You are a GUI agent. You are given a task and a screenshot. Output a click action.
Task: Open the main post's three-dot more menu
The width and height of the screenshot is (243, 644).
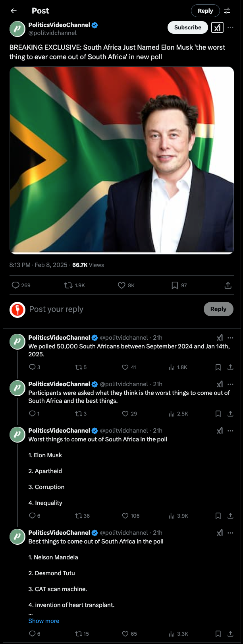click(x=231, y=27)
